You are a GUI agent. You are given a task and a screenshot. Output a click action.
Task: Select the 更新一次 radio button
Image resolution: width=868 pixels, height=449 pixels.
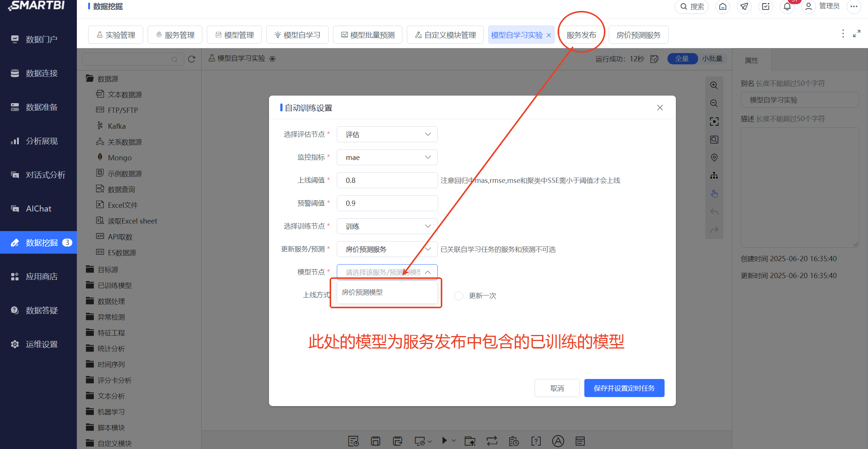click(458, 296)
